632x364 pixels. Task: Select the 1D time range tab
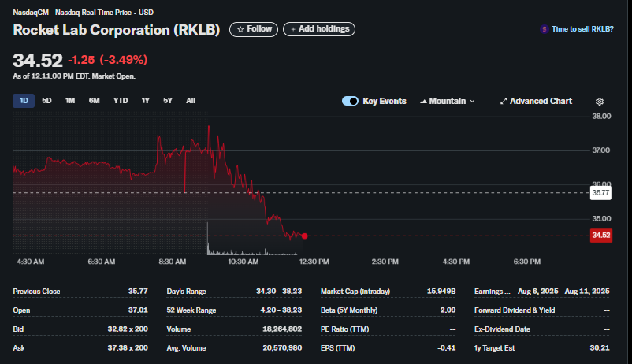(x=24, y=101)
